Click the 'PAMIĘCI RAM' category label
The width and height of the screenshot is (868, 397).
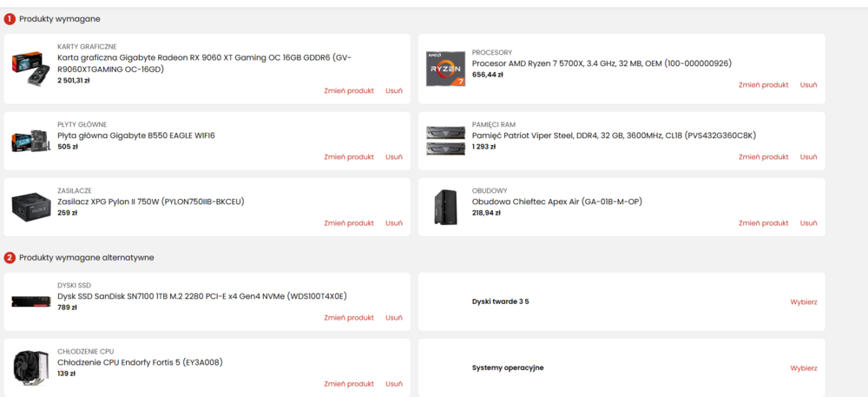494,124
